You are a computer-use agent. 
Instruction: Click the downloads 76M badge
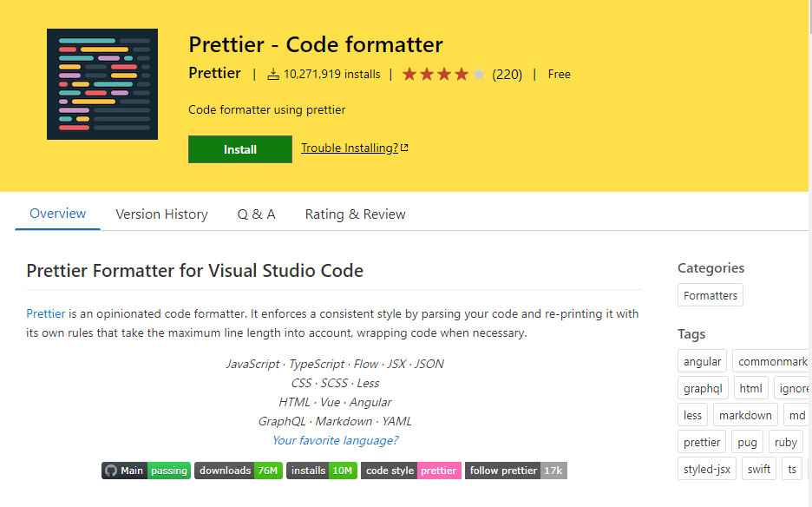coord(239,471)
